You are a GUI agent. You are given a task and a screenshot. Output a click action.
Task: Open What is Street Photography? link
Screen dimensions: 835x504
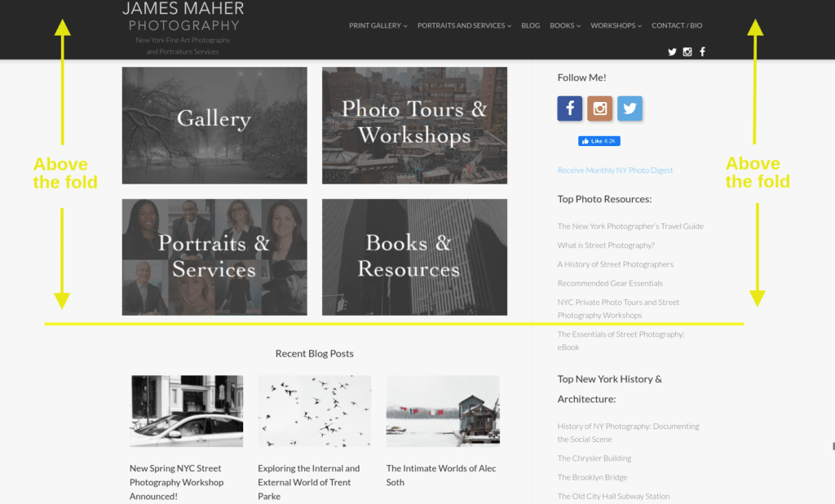(606, 245)
